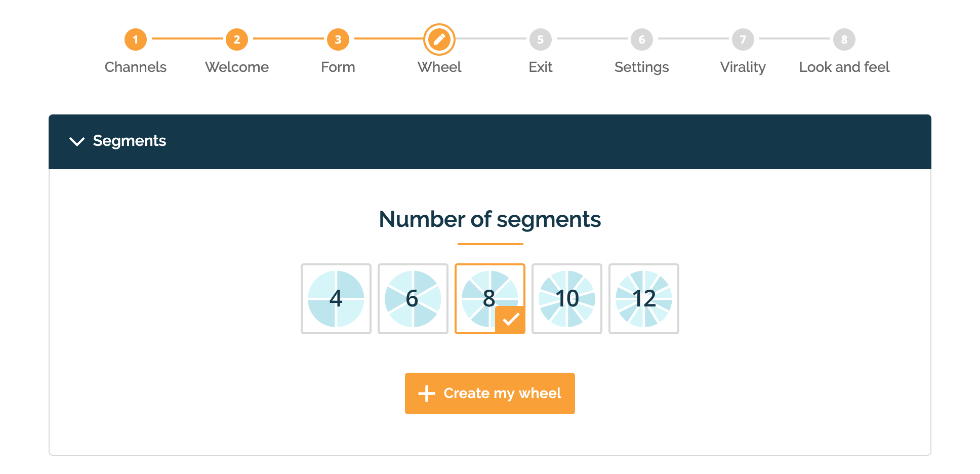The image size is (980, 474).
Task: Collapse the Segments section chevron
Action: 77,141
